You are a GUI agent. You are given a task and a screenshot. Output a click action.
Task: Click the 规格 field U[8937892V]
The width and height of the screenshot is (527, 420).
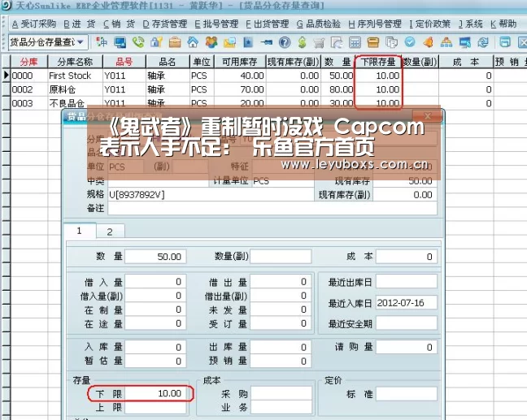point(211,195)
